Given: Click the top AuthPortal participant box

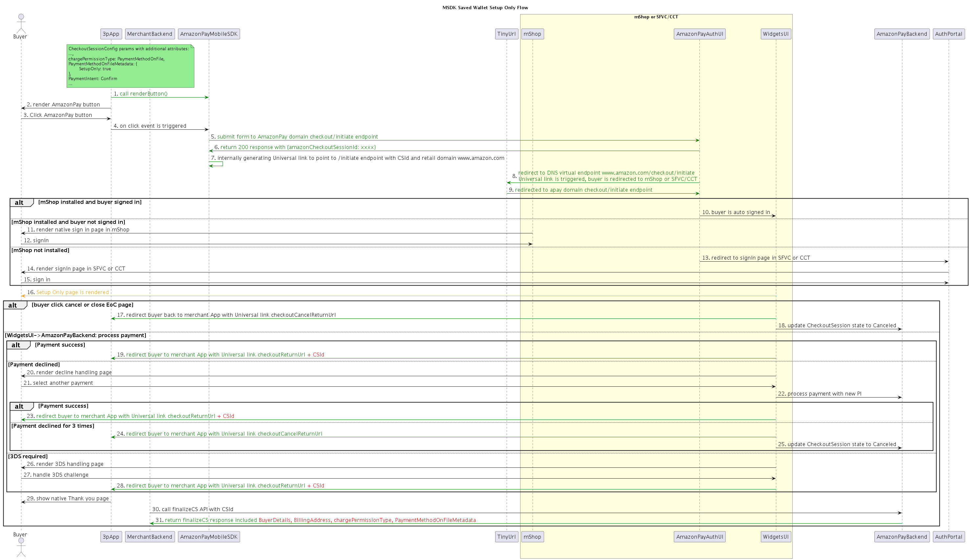Looking at the screenshot, I should tap(948, 34).
